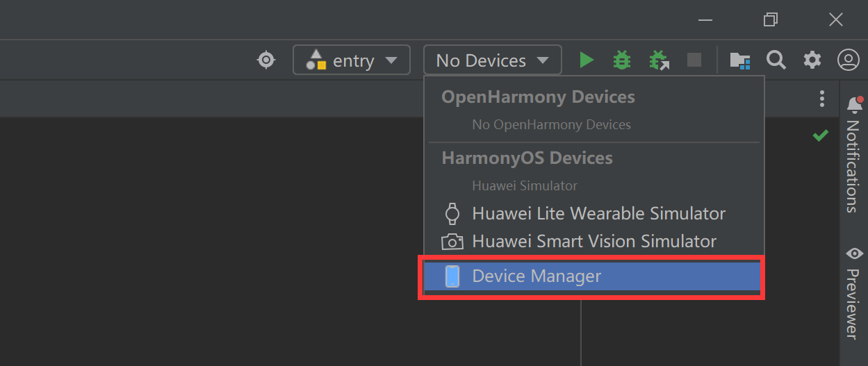Collapse the No Devices dropdown
This screenshot has width=868, height=366.
click(492, 60)
